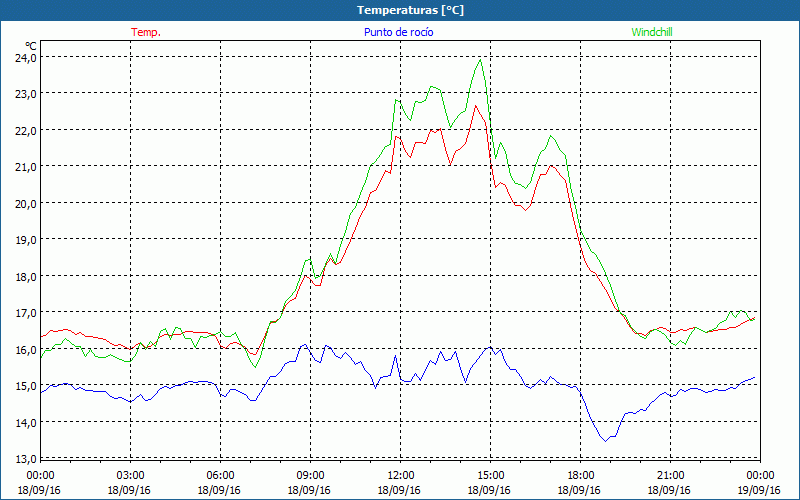Viewport: 800px width, 500px height.
Task: Click the °C unit label above the y-axis
Action: pos(31,46)
